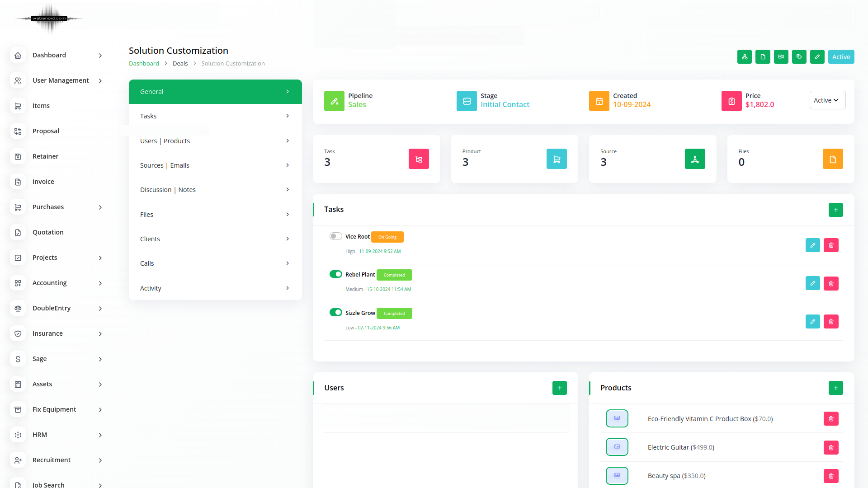This screenshot has width=868, height=488.
Task: Click the green Source card icon
Action: (x=695, y=159)
